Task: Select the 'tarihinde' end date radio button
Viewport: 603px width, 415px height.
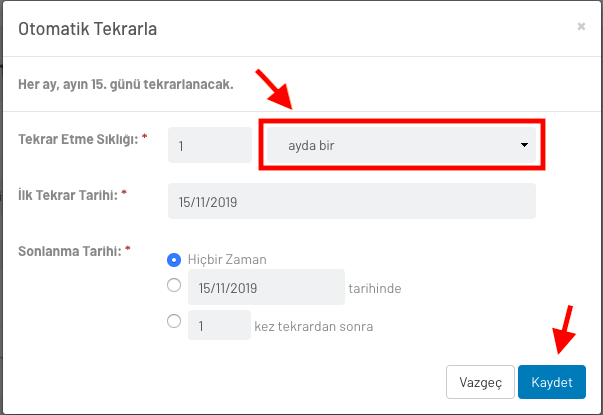Action: (x=174, y=285)
